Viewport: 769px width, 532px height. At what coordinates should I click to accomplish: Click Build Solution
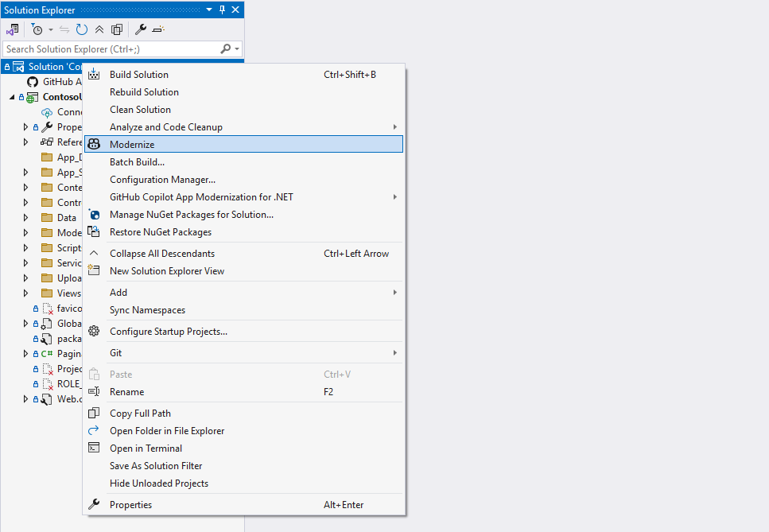pyautogui.click(x=137, y=74)
